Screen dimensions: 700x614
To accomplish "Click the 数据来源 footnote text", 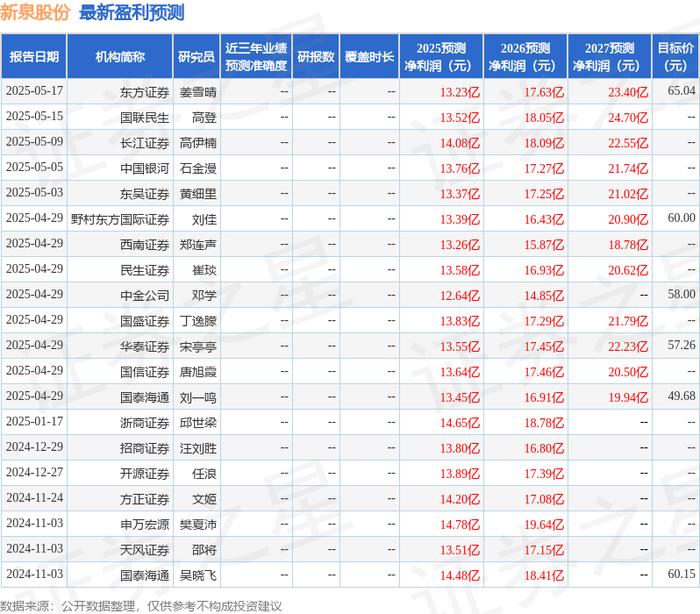I will pyautogui.click(x=141, y=607).
